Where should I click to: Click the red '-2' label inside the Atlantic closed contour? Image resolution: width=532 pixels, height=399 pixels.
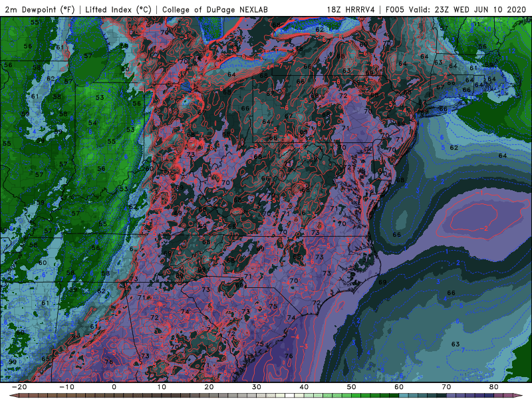point(484,228)
